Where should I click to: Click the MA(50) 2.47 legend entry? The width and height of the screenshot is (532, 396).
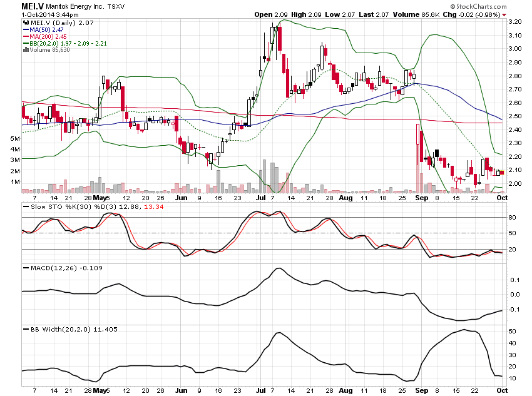click(46, 30)
